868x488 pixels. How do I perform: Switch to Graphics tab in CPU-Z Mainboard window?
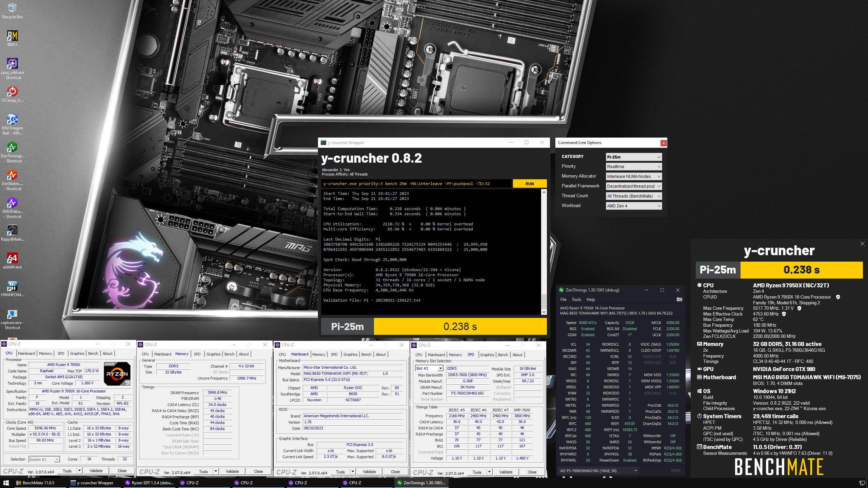(350, 354)
